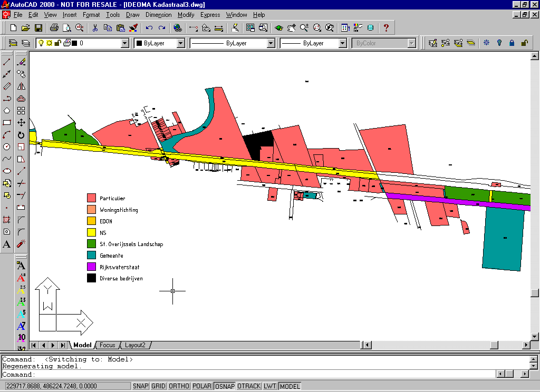Toggle OSNAP in status bar
540x392 pixels.
point(225,386)
